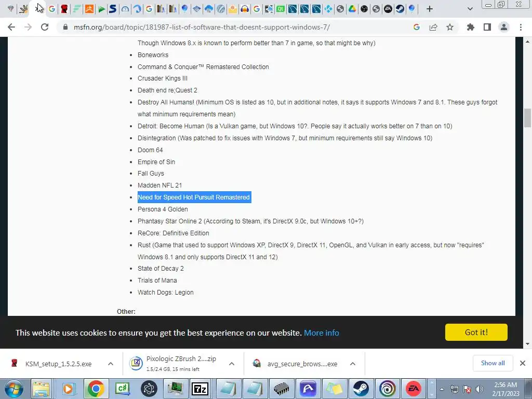The image size is (532, 399).
Task: Expand options for avg_secure_brows download
Action: [x=353, y=364]
